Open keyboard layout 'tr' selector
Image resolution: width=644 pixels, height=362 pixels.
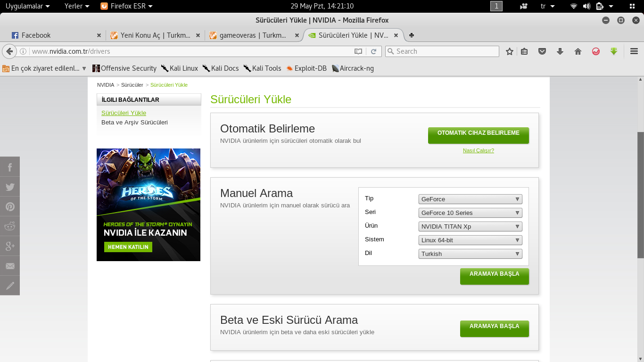point(547,6)
